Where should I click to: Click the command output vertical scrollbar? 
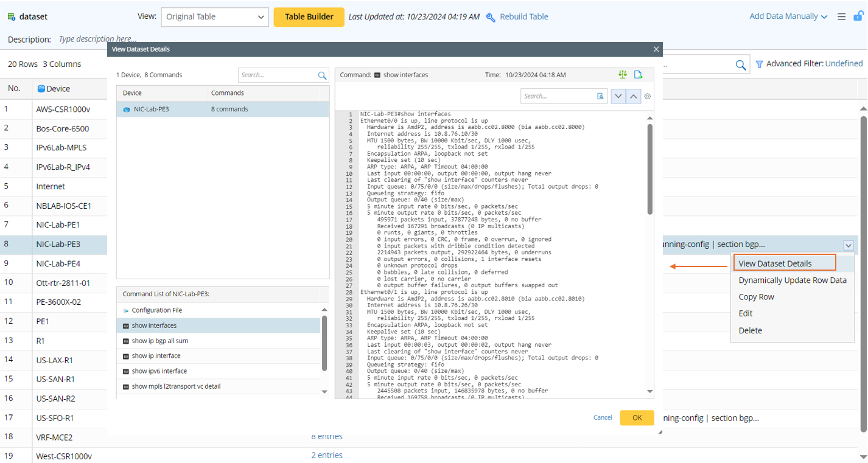(649, 170)
